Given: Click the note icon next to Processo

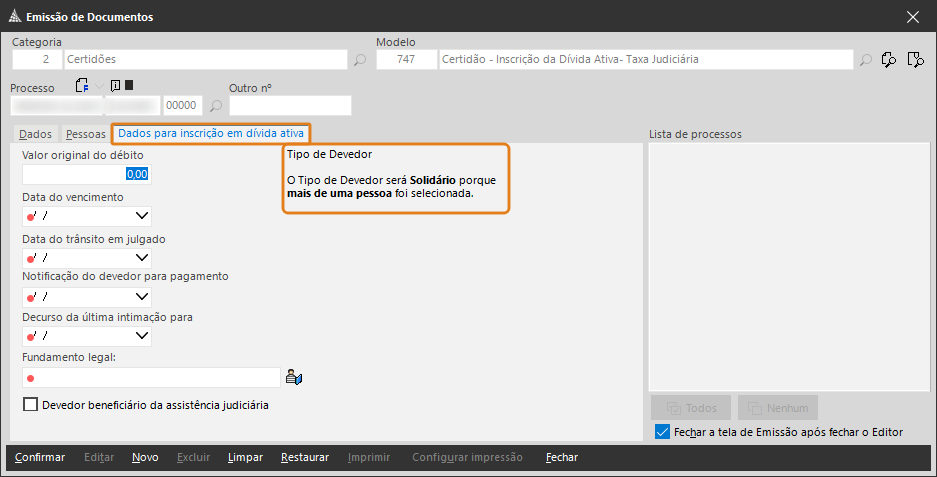Looking at the screenshot, I should tap(115, 85).
